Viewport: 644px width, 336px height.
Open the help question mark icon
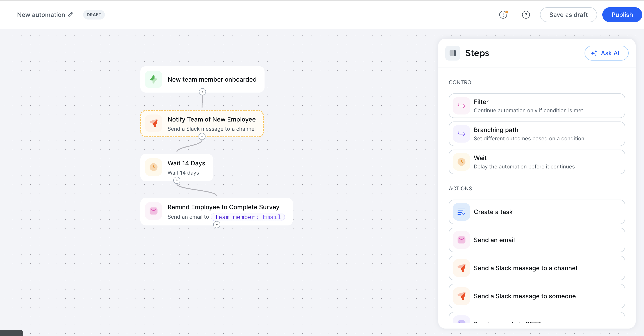click(526, 15)
